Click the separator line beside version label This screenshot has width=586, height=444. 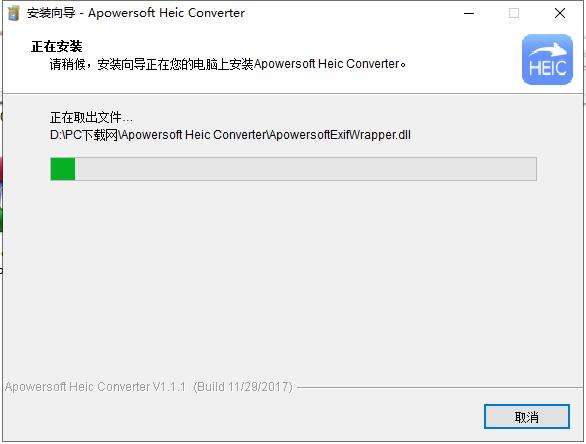(439, 388)
